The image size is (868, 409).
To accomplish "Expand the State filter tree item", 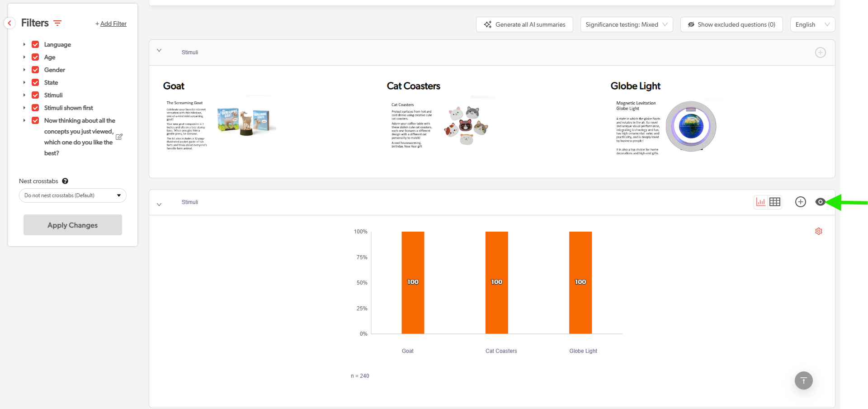I will click(24, 82).
